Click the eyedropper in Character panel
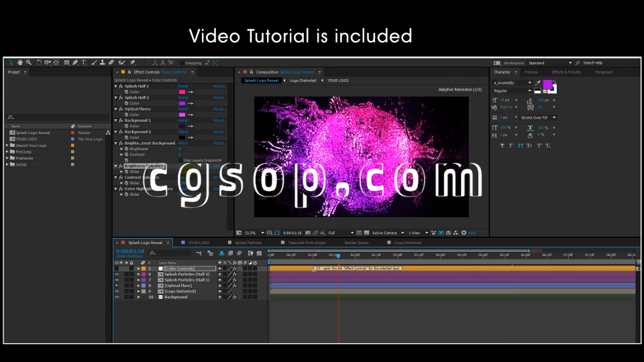 [537, 83]
